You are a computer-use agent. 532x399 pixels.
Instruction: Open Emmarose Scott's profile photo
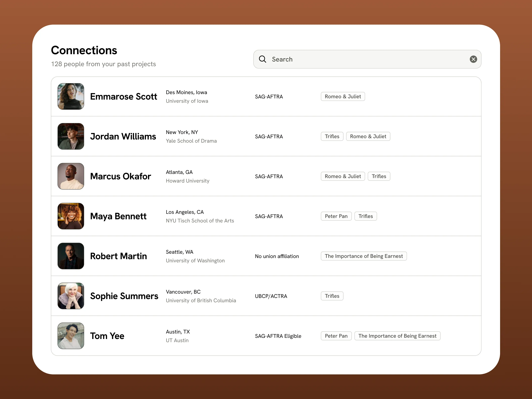click(71, 96)
